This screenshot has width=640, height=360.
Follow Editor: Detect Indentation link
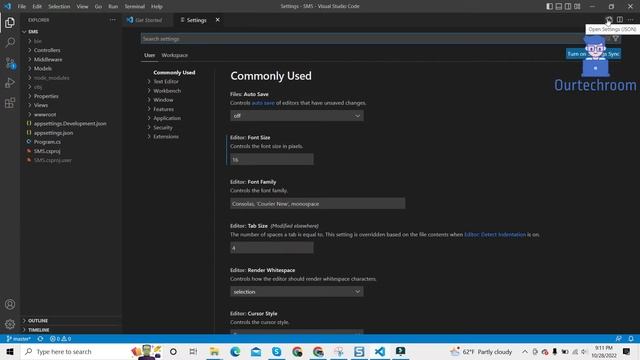pos(495,235)
